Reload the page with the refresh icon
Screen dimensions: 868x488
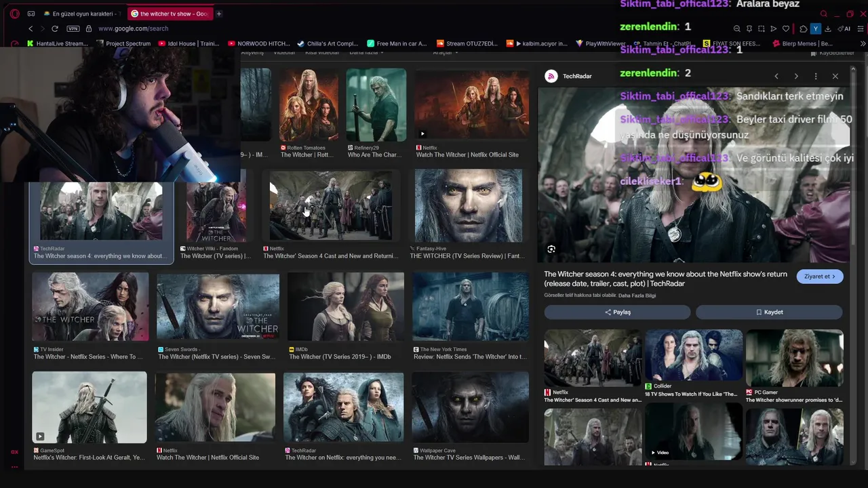(55, 28)
